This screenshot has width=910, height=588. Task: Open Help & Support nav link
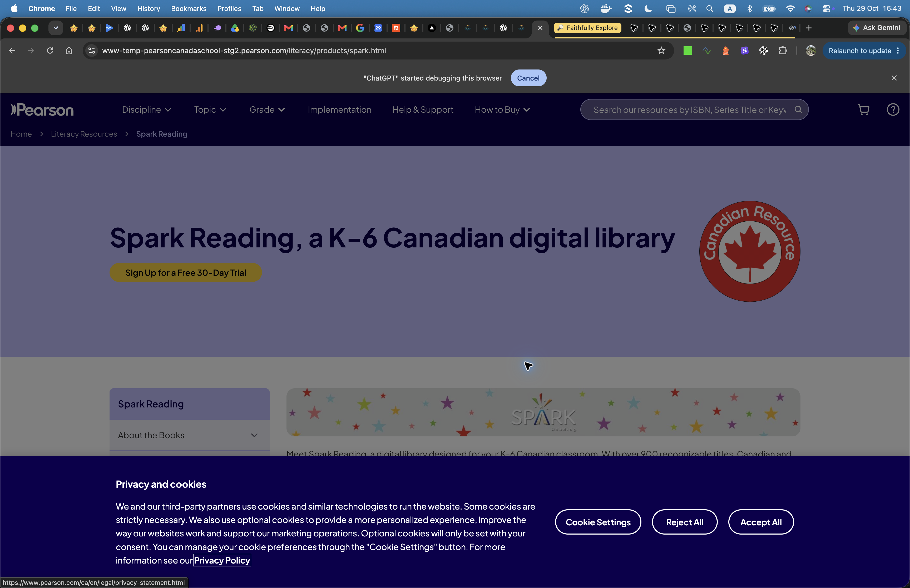click(423, 110)
